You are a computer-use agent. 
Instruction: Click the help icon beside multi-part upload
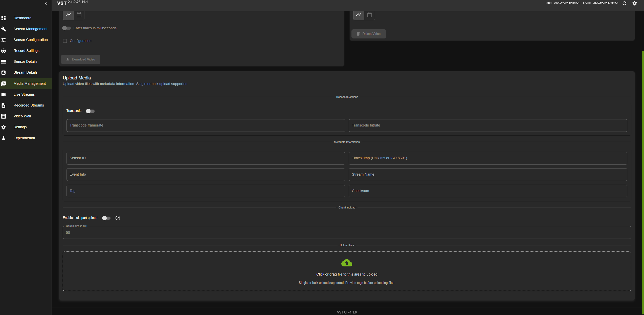[x=118, y=218]
